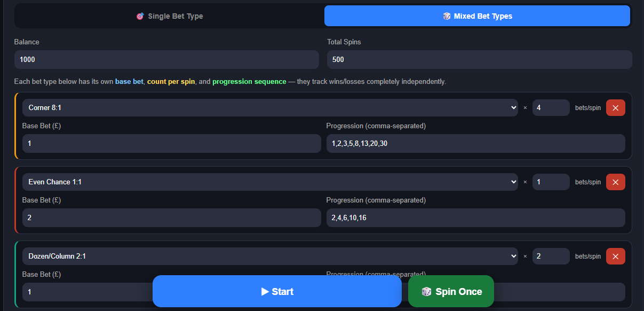Click the 'base bet' highlighted text
The width and height of the screenshot is (644, 311).
(x=129, y=82)
